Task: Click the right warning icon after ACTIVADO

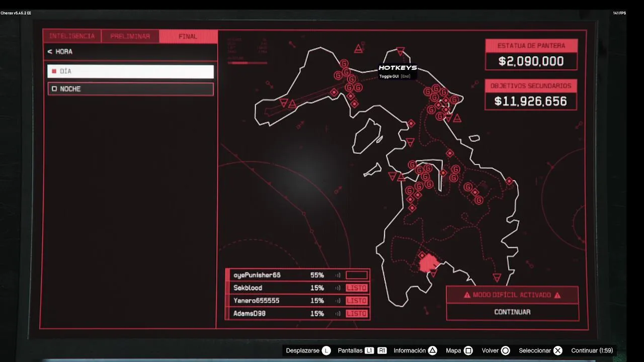Action: coord(557,295)
